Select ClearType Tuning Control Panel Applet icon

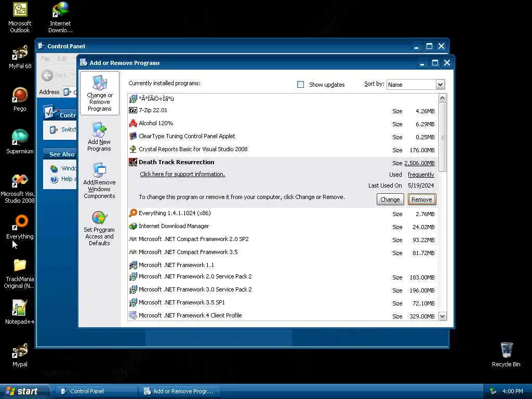(133, 136)
